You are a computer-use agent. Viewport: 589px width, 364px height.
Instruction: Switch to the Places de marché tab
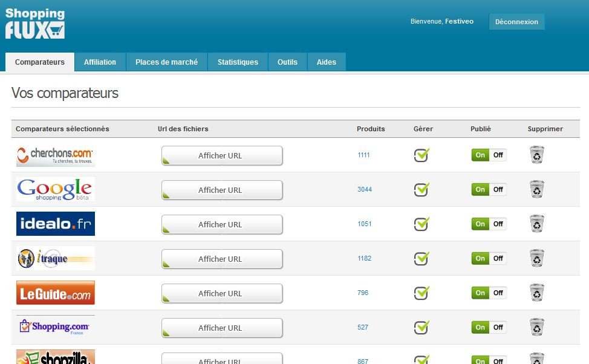tap(166, 62)
